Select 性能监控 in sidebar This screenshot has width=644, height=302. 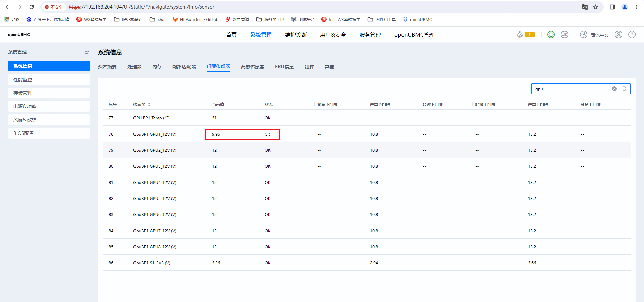click(49, 80)
